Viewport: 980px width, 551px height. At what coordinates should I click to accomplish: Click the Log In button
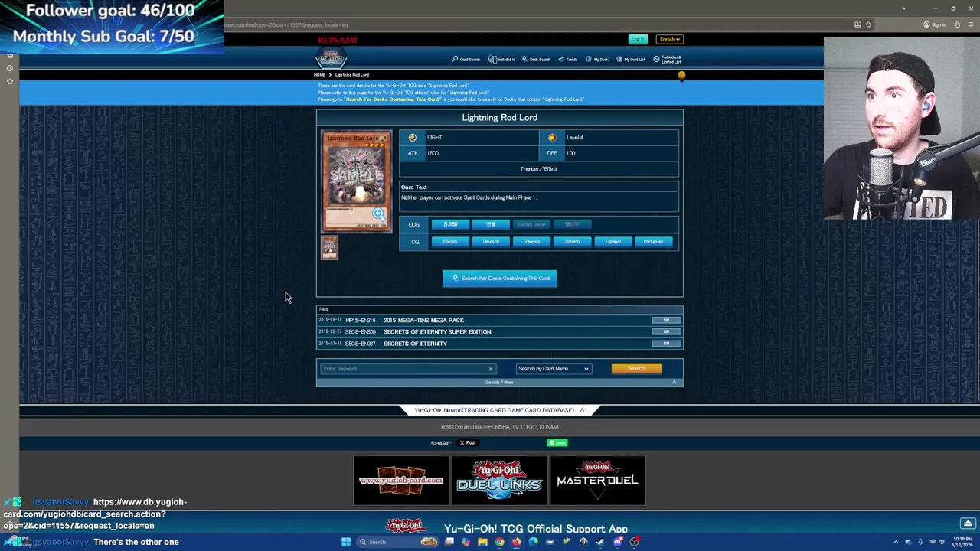point(638,39)
